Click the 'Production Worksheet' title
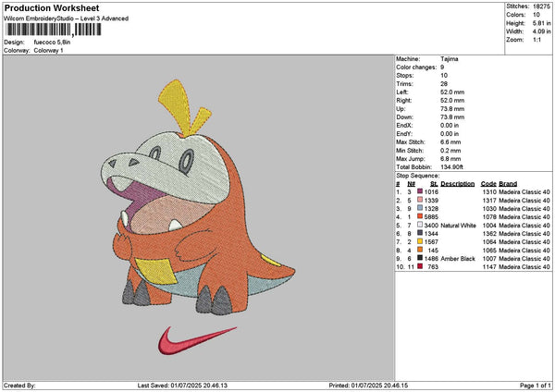The width and height of the screenshot is (555, 392). (52, 7)
